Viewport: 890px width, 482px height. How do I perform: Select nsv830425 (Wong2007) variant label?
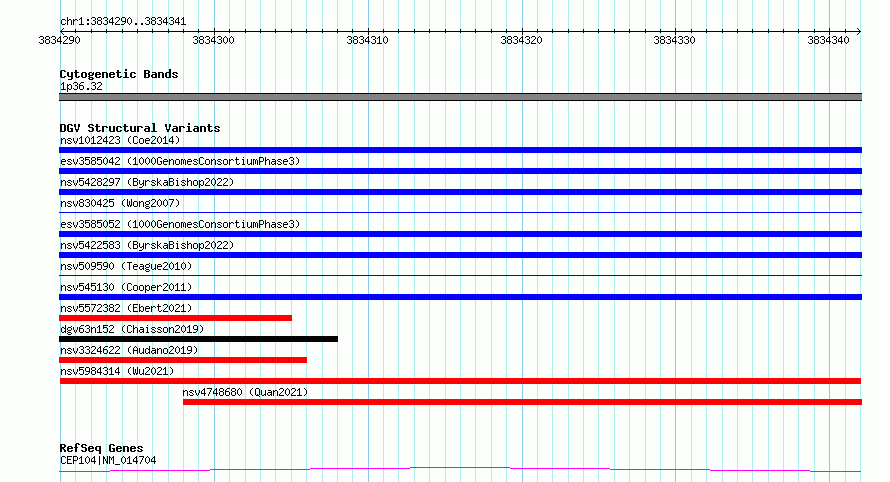point(120,203)
